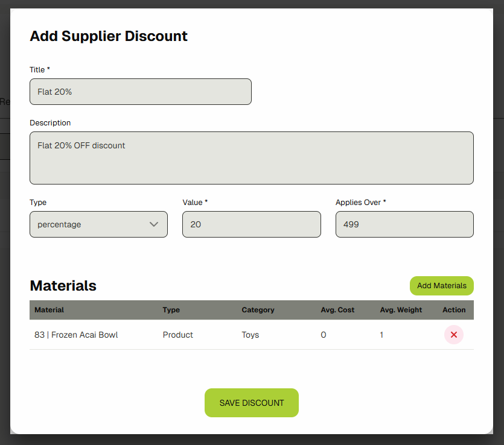Click the Add Supplier Discount heading
The width and height of the screenshot is (504, 445).
109,36
